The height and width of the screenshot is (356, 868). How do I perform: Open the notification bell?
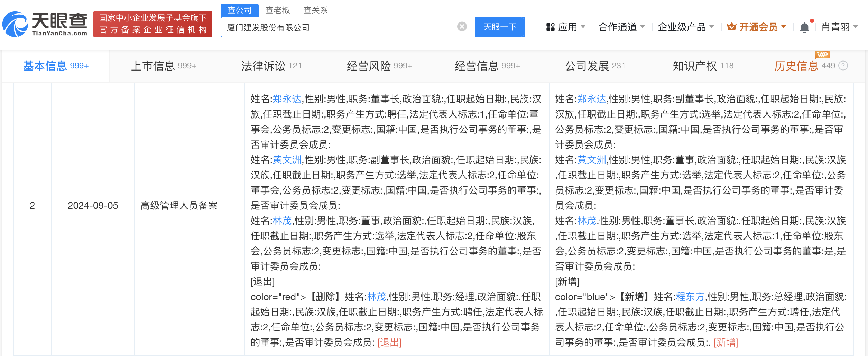tap(805, 27)
